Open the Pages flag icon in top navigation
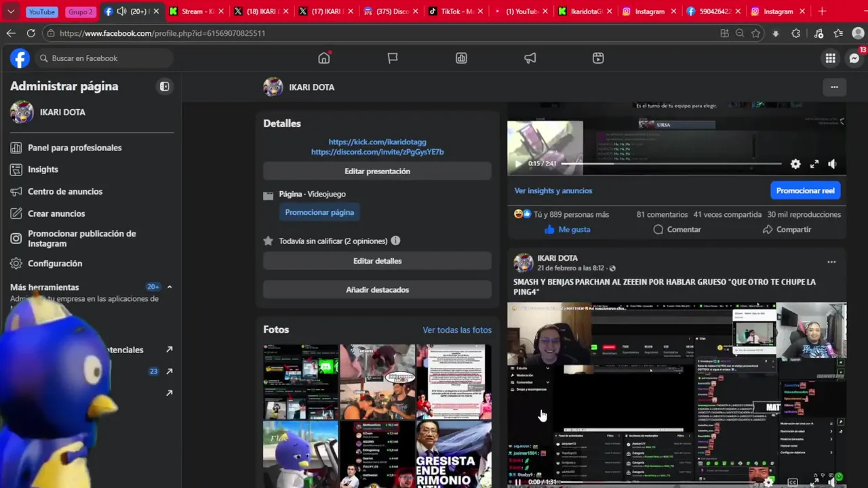The height and width of the screenshot is (488, 868). point(393,58)
